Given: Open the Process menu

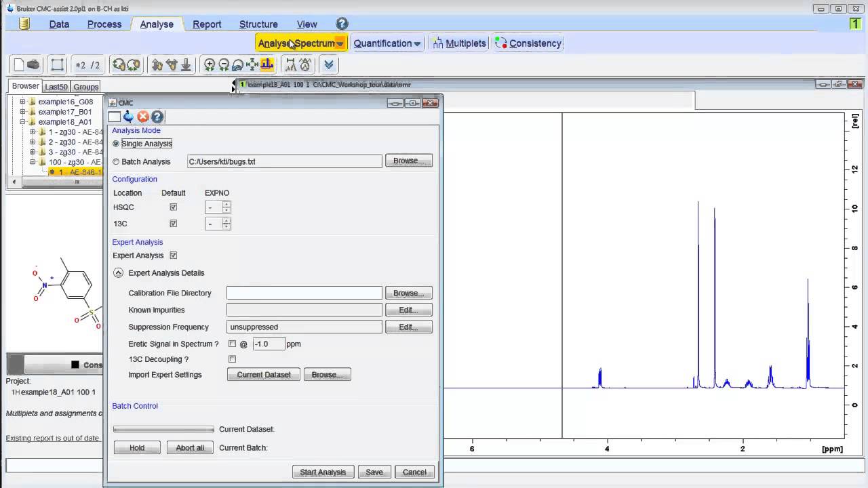Looking at the screenshot, I should (104, 24).
